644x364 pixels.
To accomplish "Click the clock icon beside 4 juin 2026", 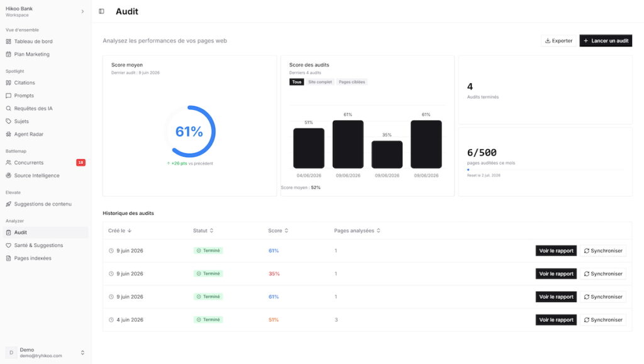I will [x=111, y=320].
